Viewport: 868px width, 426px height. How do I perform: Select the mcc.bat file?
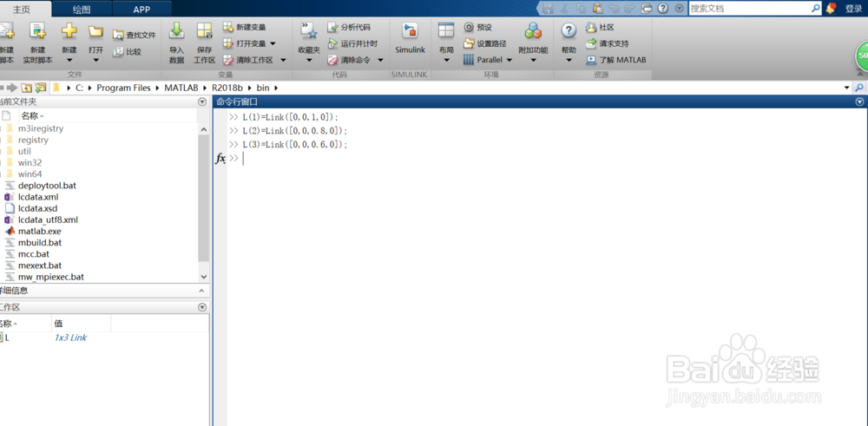pyautogui.click(x=34, y=254)
